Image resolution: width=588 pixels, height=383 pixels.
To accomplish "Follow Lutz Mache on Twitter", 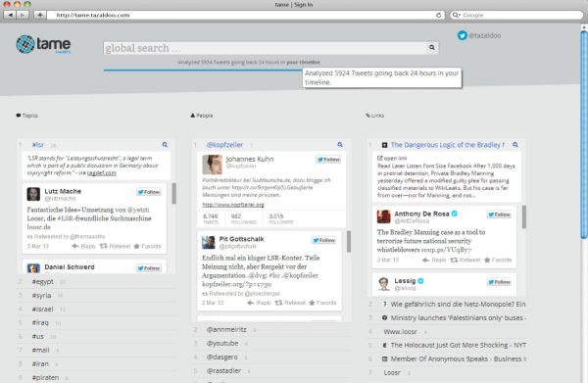I will [x=149, y=192].
